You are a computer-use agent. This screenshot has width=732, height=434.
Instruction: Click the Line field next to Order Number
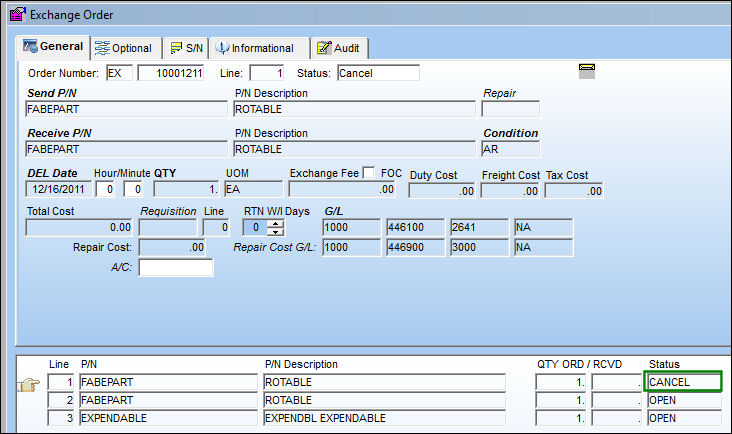click(267, 73)
